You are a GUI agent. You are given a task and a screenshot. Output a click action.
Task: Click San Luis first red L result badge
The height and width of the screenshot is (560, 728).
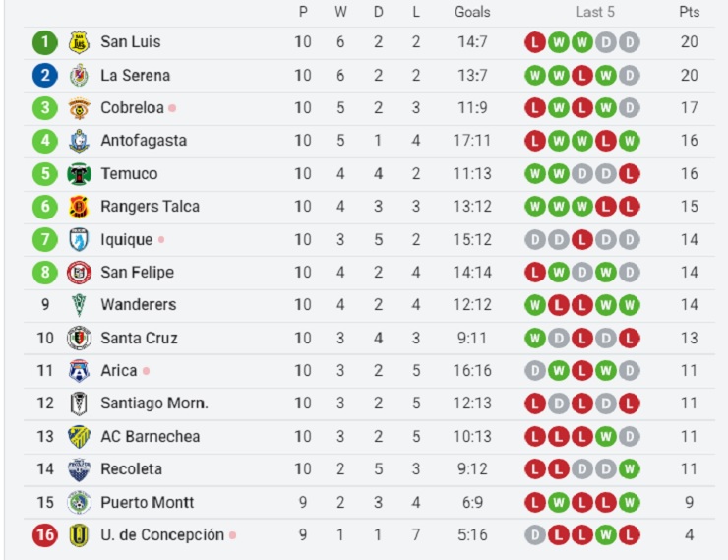535,42
